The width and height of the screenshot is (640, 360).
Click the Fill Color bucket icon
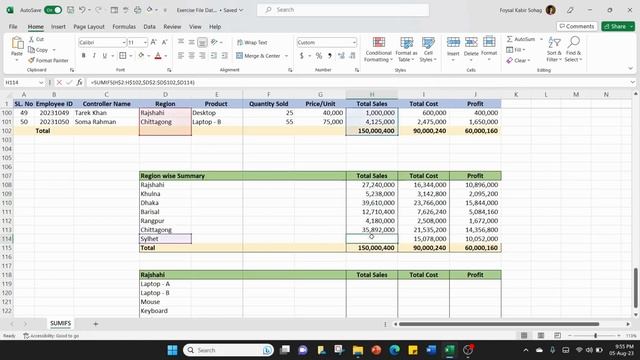click(x=141, y=56)
